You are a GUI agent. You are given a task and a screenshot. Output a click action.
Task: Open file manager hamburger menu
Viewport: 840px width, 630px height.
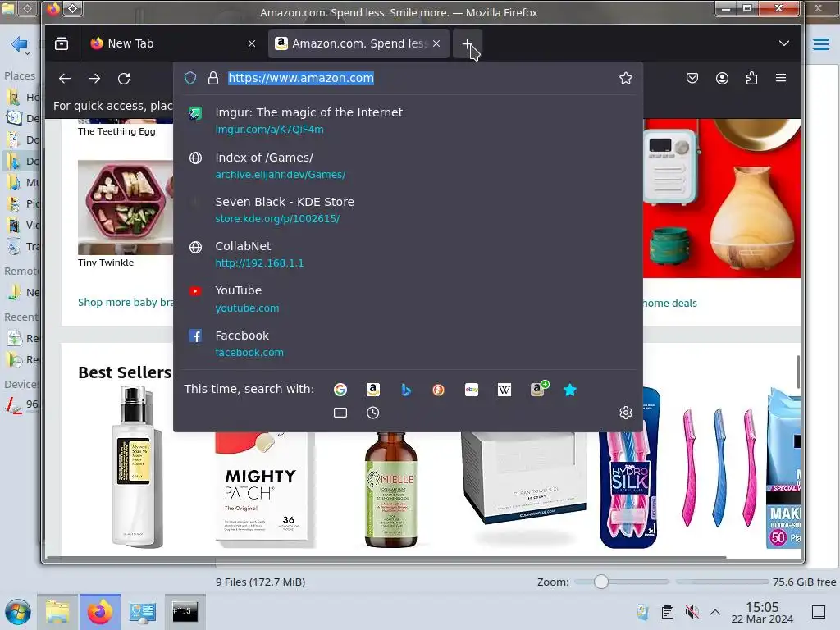coord(820,44)
